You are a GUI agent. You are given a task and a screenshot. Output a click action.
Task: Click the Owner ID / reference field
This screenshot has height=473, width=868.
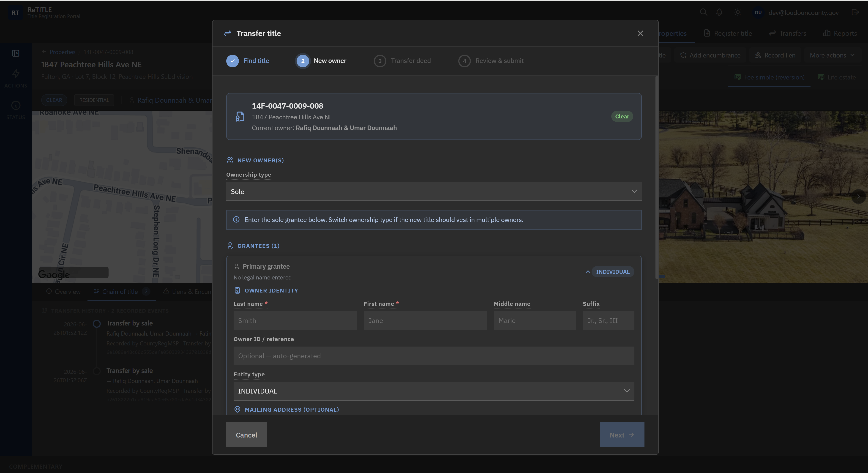tap(434, 356)
